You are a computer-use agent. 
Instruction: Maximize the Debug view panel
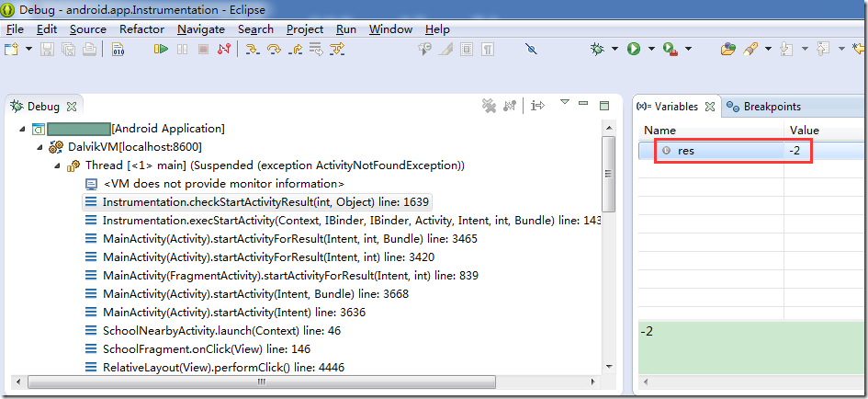604,106
